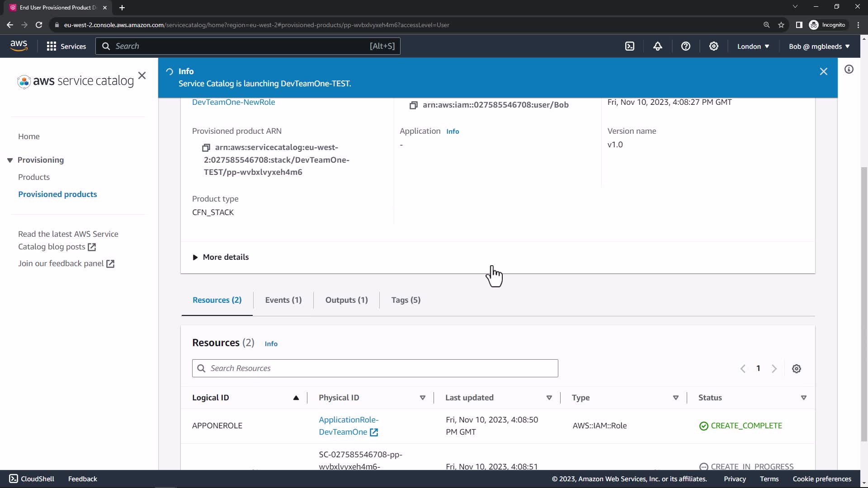
Task: Switch to the Outputs (1) tab
Action: tap(346, 300)
